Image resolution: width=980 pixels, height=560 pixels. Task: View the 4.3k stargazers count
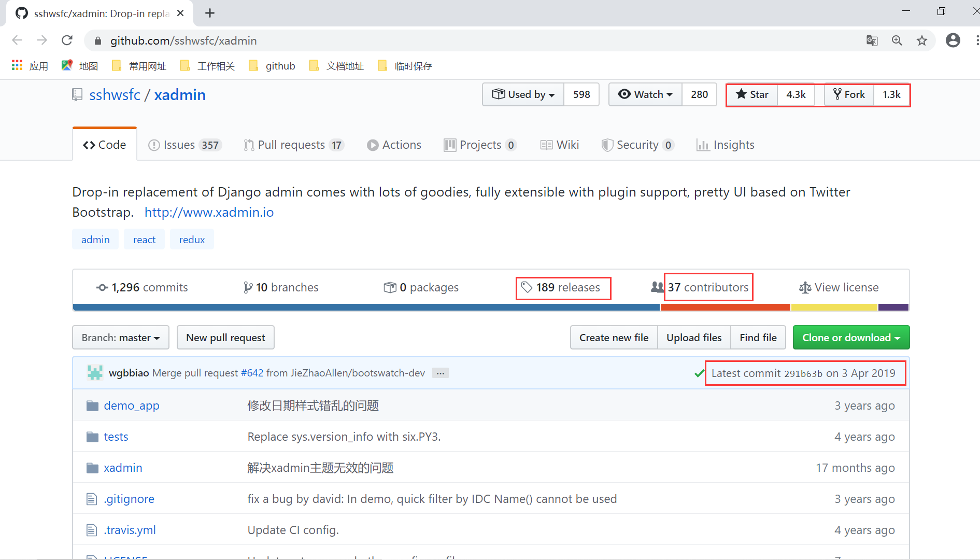point(796,94)
